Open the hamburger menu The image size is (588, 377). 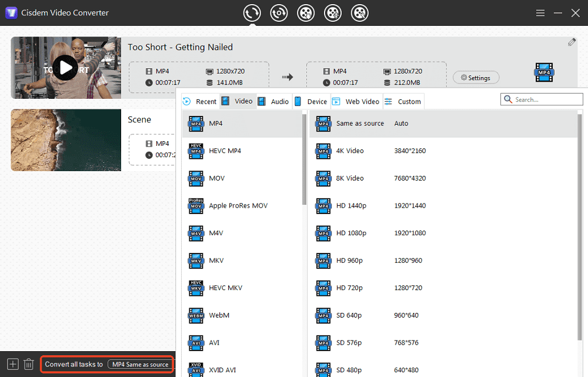coord(540,13)
